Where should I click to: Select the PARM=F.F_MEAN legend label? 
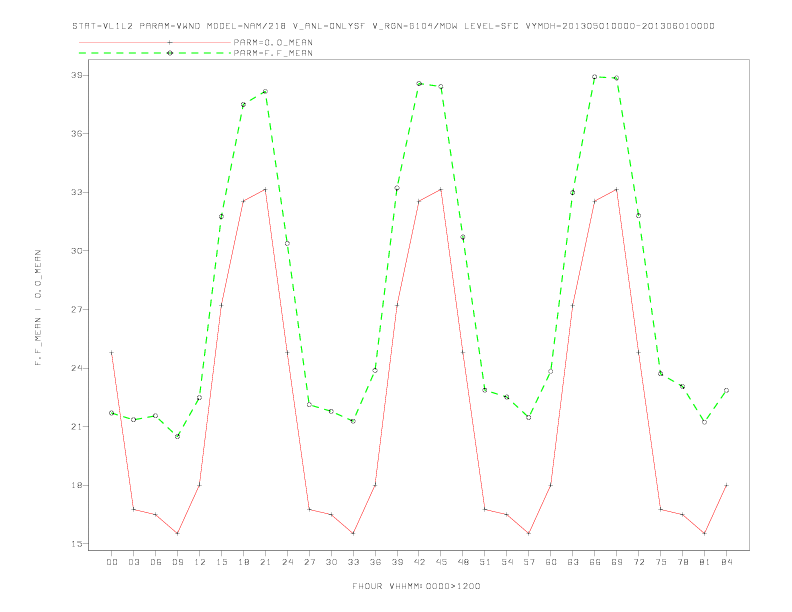click(273, 53)
